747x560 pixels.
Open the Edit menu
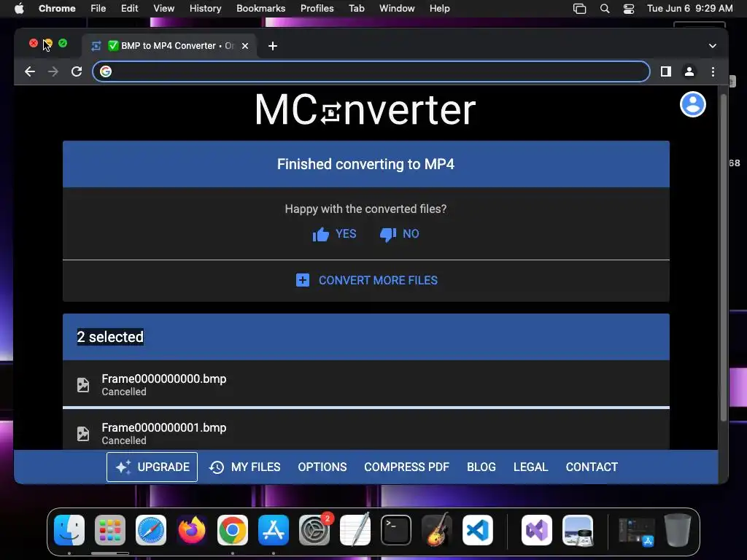[130, 9]
